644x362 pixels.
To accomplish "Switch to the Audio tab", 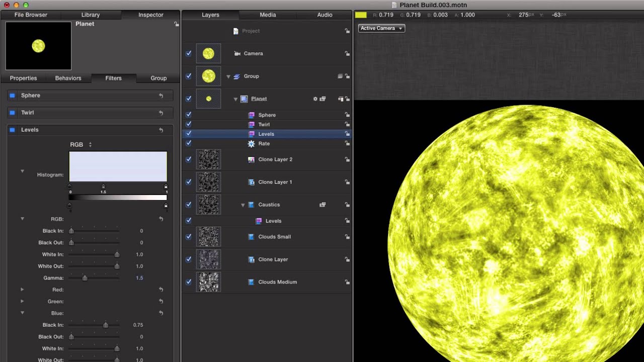I will click(x=325, y=15).
